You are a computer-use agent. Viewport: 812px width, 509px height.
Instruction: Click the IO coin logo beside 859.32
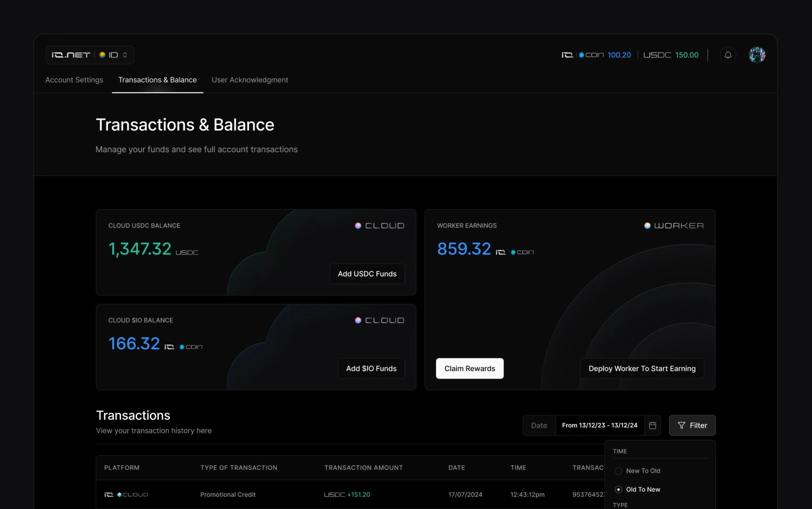(515, 252)
